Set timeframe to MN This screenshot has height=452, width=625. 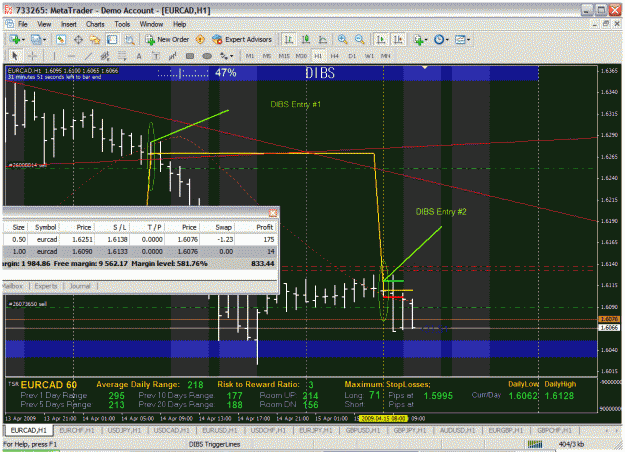(x=385, y=56)
